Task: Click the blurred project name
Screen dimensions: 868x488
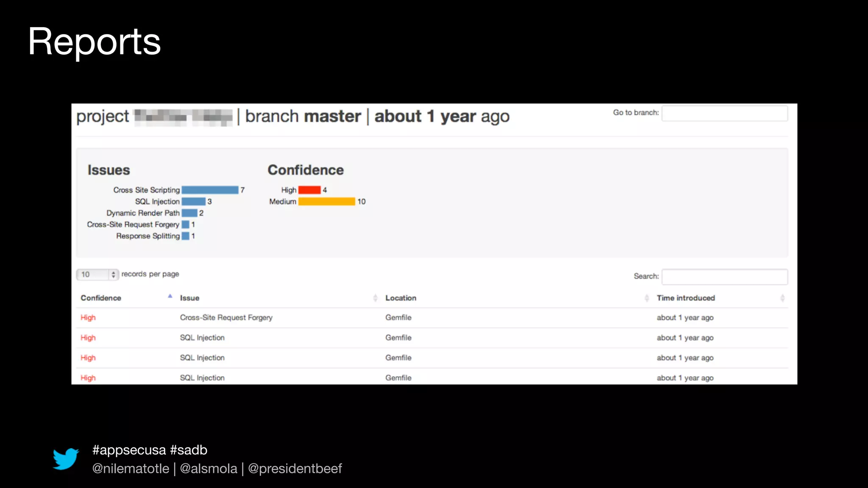Action: (x=183, y=117)
